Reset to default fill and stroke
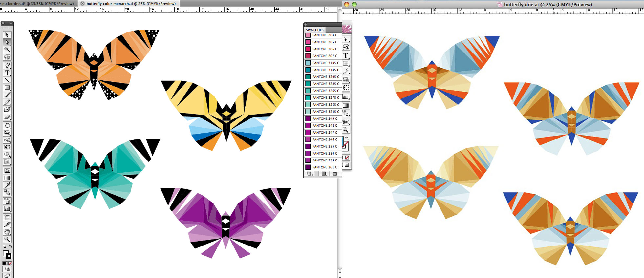Screen dimensions: 644x278 [x=4, y=246]
